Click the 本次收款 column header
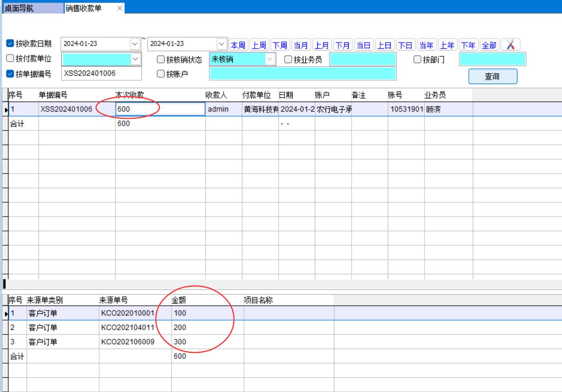Viewport: 562px width, 392px height. point(130,95)
